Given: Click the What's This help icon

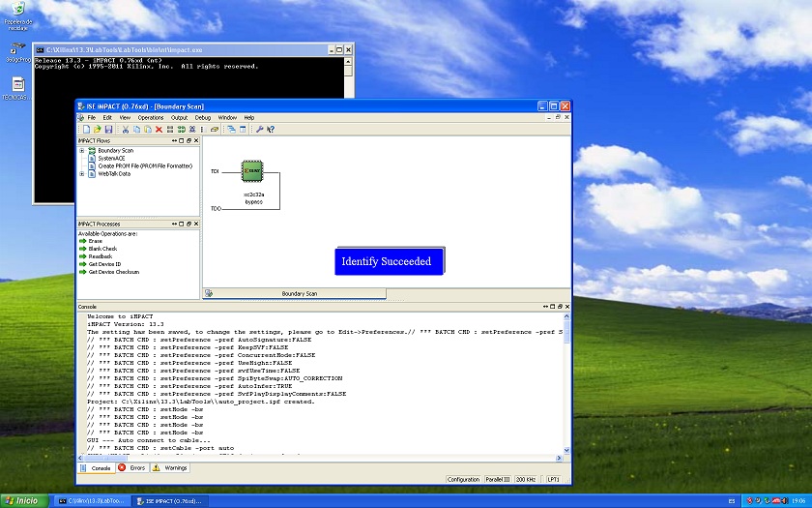Looking at the screenshot, I should click(271, 129).
